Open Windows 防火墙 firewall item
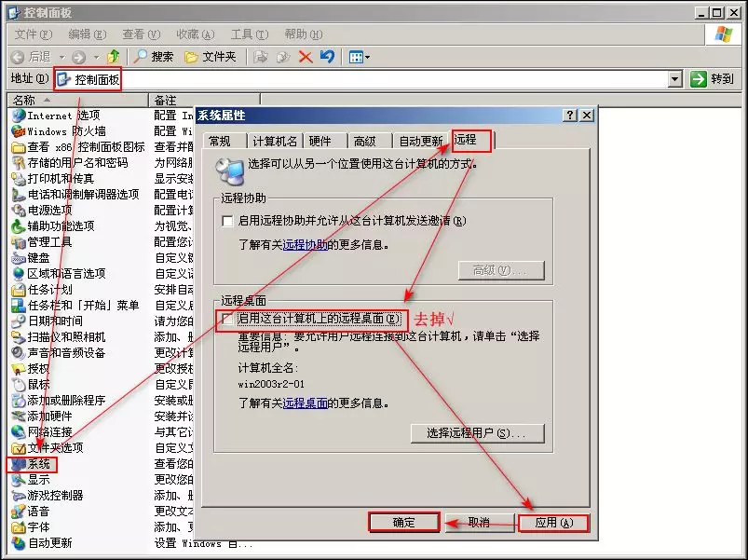This screenshot has width=748, height=560. pyautogui.click(x=58, y=131)
